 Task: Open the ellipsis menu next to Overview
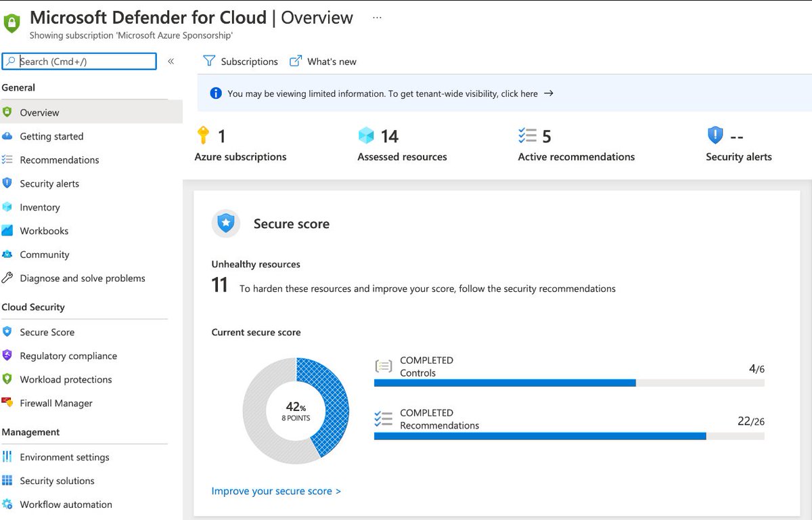pos(377,16)
